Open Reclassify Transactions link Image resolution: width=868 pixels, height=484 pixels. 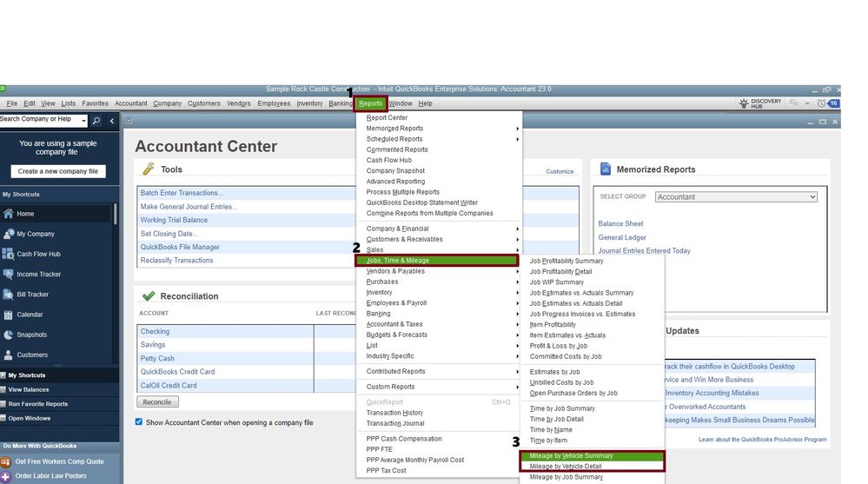point(176,261)
